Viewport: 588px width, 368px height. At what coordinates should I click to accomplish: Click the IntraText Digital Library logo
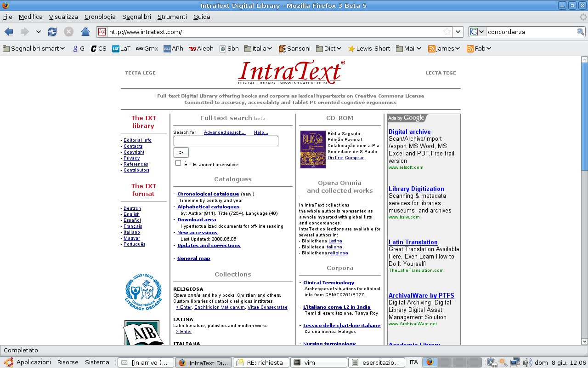click(x=291, y=73)
